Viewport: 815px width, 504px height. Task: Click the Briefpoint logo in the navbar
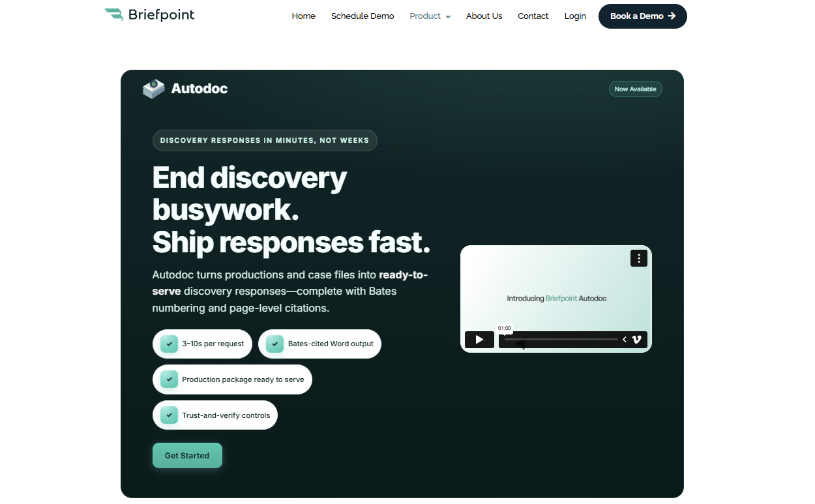point(149,14)
